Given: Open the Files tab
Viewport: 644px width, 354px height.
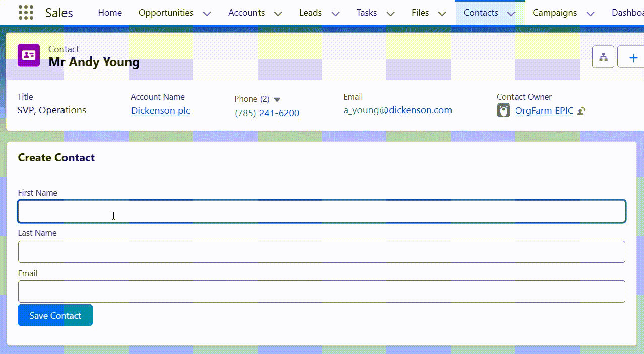Looking at the screenshot, I should (420, 13).
